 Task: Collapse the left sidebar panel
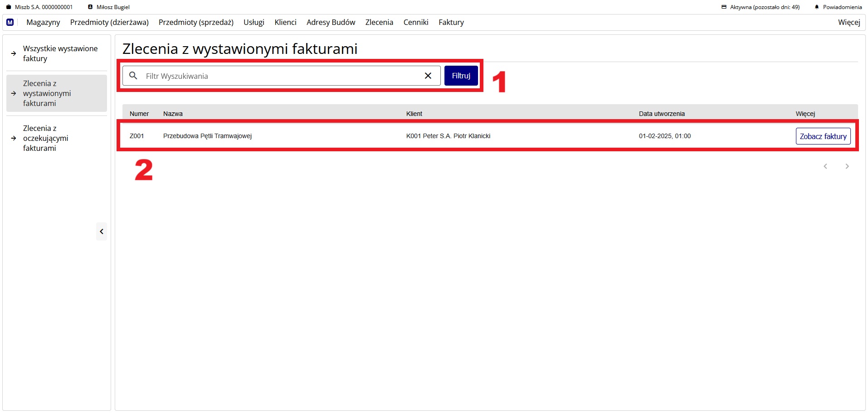coord(102,231)
